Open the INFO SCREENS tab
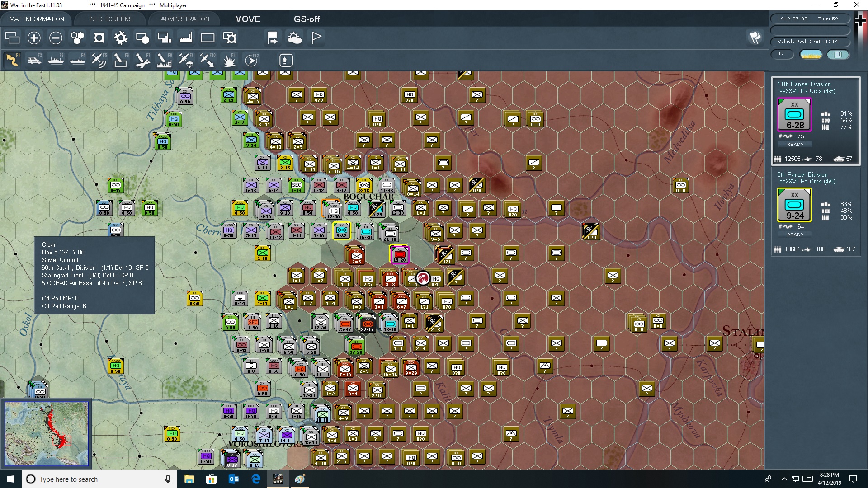This screenshot has height=488, width=868. 111,19
